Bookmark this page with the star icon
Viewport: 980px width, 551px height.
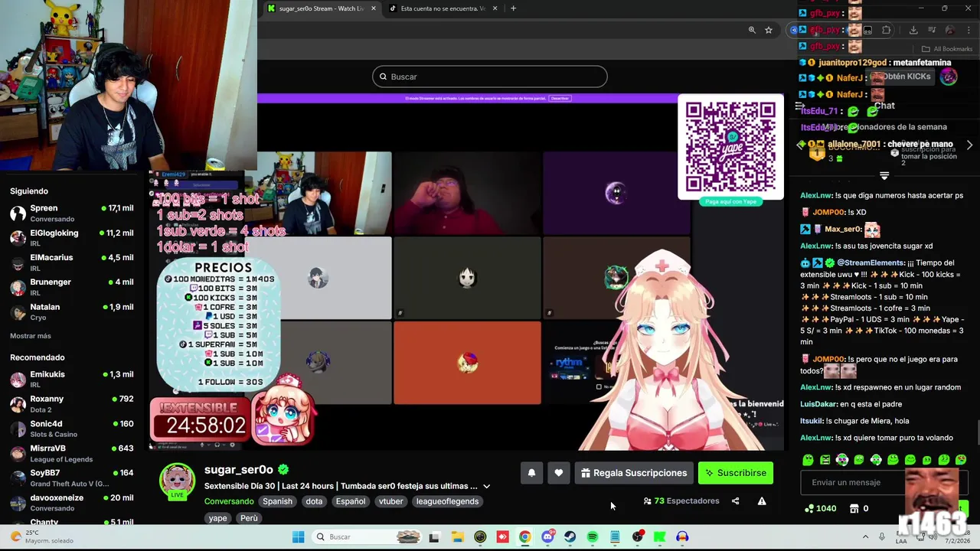pyautogui.click(x=769, y=30)
